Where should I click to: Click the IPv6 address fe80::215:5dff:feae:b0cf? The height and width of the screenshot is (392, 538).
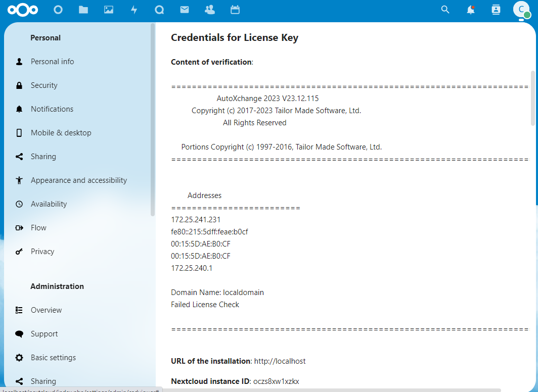(x=209, y=232)
